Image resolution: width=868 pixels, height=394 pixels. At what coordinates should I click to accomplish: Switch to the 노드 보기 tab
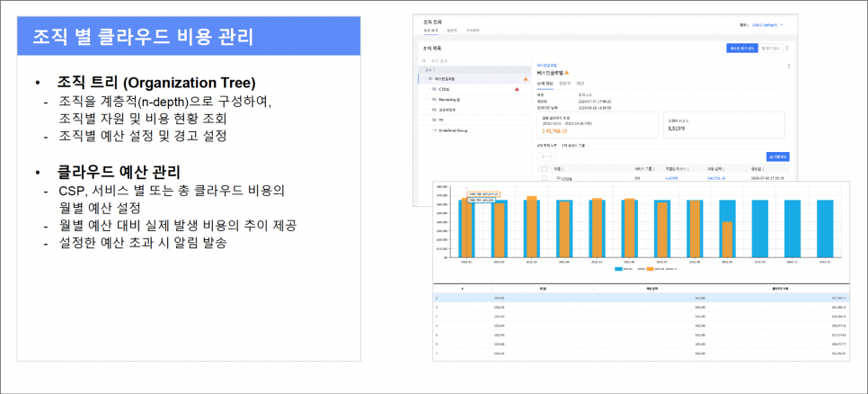pos(430,31)
